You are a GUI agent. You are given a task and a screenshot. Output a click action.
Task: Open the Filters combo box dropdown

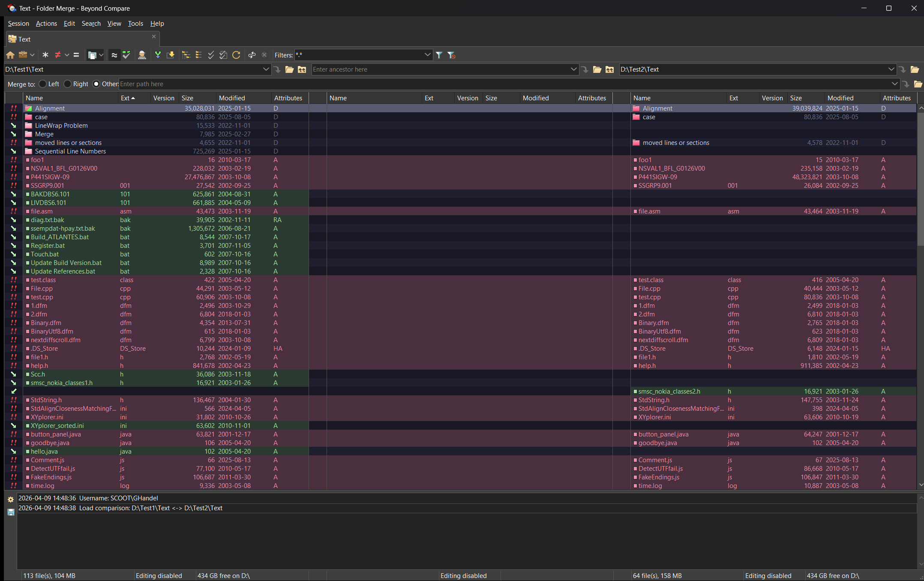427,55
